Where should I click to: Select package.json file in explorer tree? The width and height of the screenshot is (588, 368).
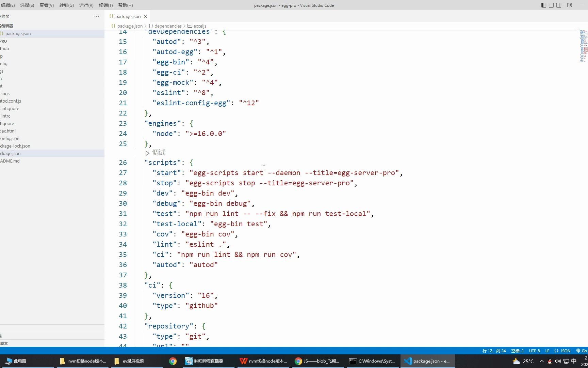(52, 153)
